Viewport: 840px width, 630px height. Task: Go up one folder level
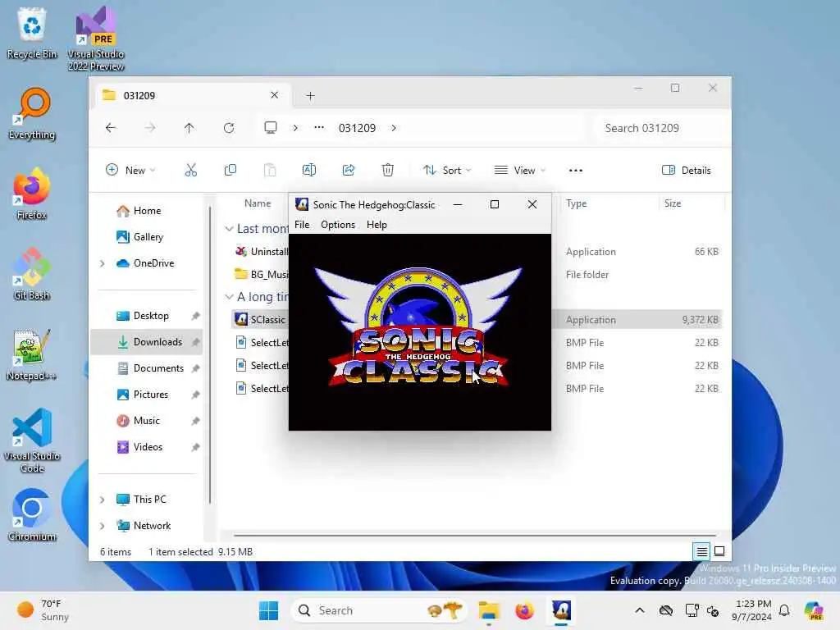click(189, 127)
